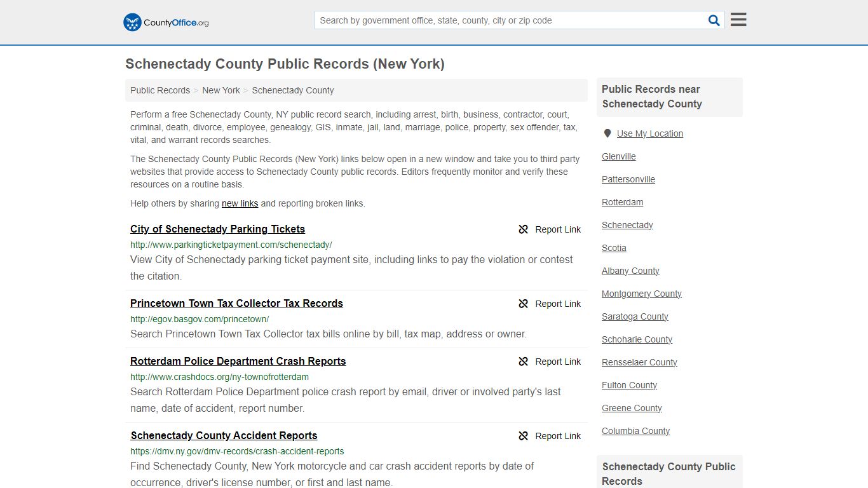The width and height of the screenshot is (868, 488).
Task: Open Princetown Town Tax Collector Tax Records
Action: point(236,303)
